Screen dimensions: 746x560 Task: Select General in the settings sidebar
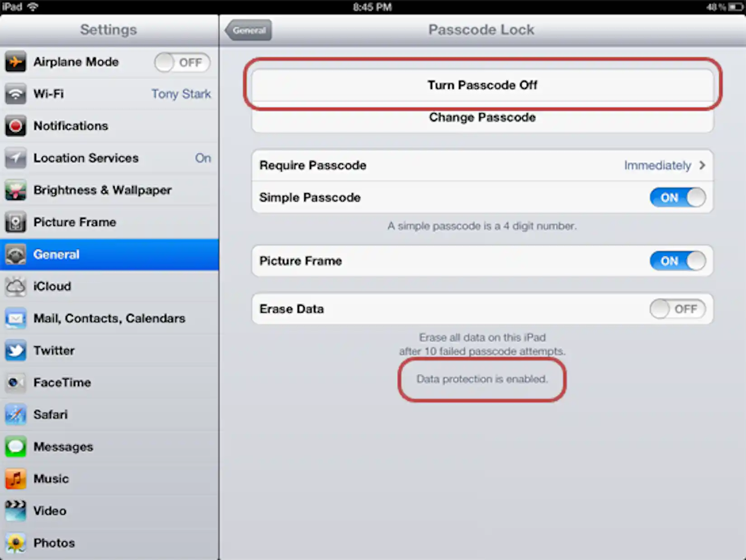pyautogui.click(x=109, y=254)
